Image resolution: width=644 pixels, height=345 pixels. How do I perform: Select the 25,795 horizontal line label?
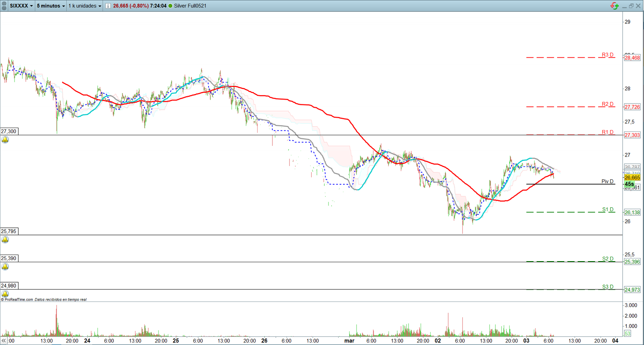(x=9, y=231)
